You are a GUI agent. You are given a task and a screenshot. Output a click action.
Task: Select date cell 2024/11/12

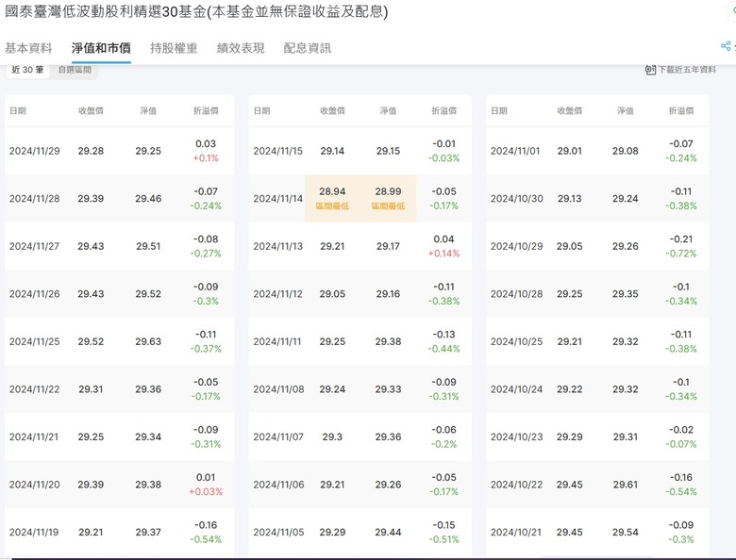coord(277,294)
